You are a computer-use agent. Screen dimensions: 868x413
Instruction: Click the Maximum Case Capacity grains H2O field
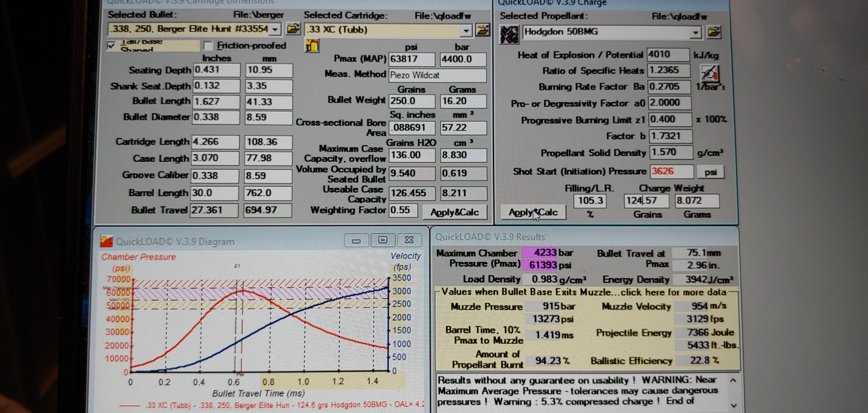click(x=412, y=155)
